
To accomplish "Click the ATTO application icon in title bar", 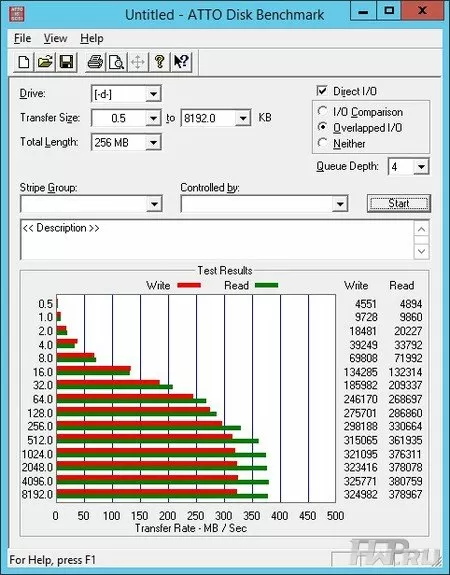I will coord(17,14).
